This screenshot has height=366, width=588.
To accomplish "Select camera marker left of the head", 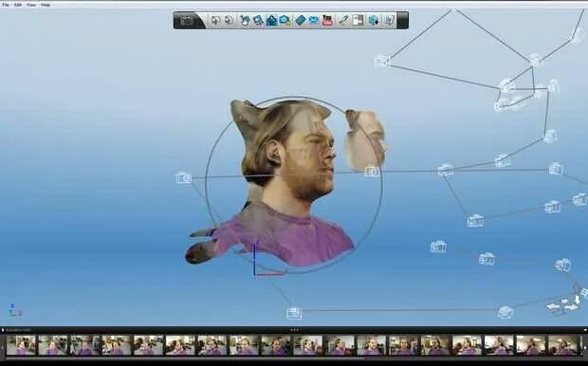I will (x=184, y=177).
